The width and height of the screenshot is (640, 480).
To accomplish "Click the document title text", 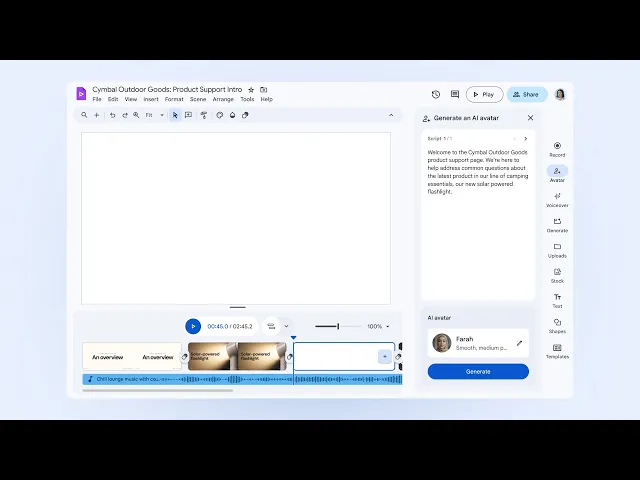I will 167,89.
